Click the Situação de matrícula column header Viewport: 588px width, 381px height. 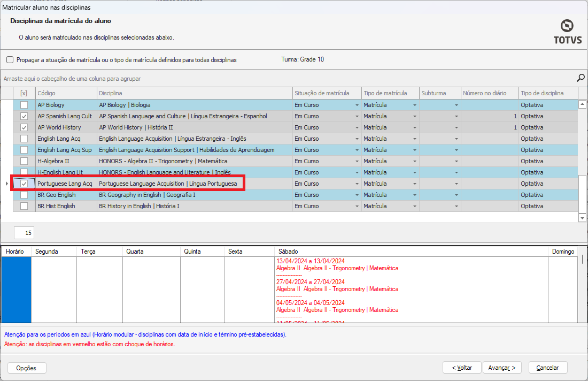[327, 93]
